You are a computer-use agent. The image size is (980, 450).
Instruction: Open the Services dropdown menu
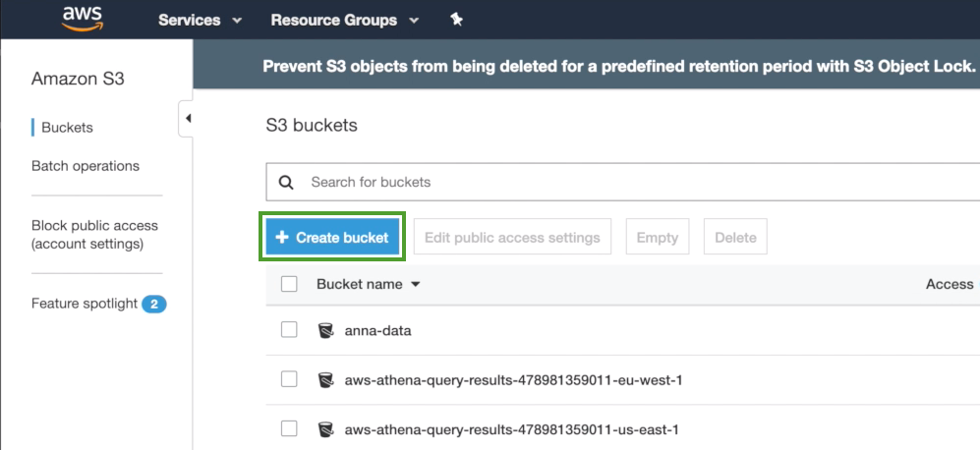click(201, 20)
